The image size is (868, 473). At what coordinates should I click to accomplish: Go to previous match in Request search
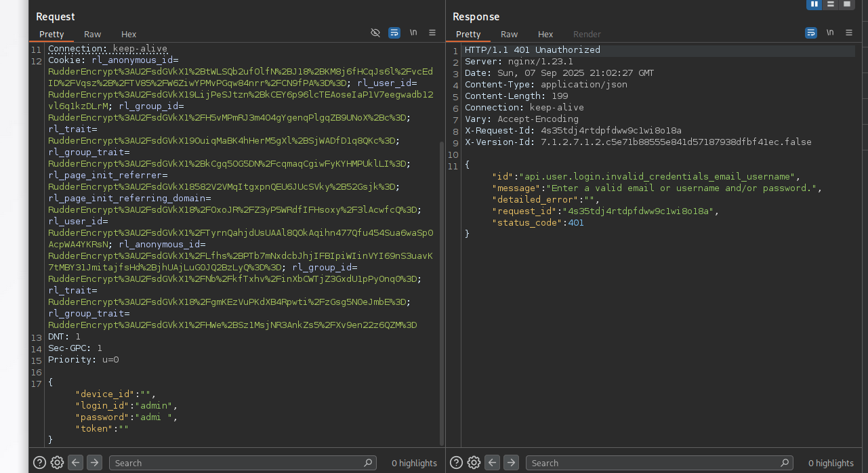tap(76, 463)
